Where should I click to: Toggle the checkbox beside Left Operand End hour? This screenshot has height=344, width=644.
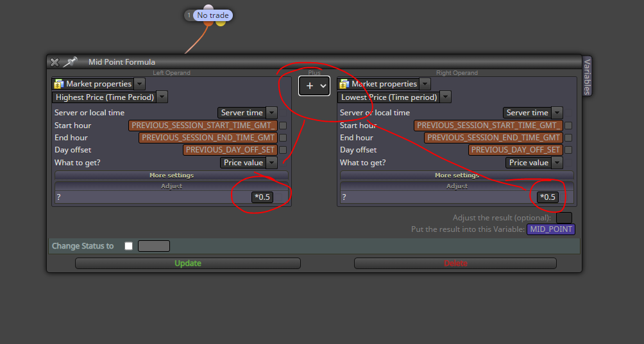point(283,138)
